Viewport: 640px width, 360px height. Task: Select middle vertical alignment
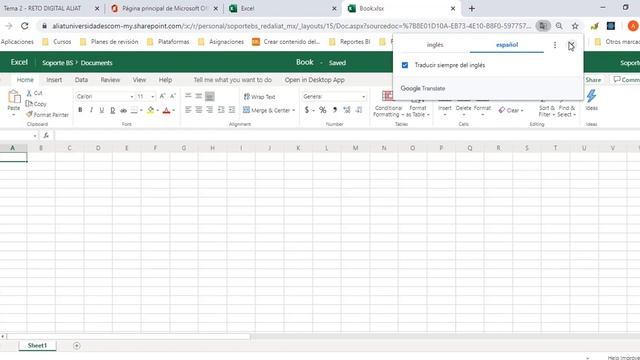click(x=198, y=96)
